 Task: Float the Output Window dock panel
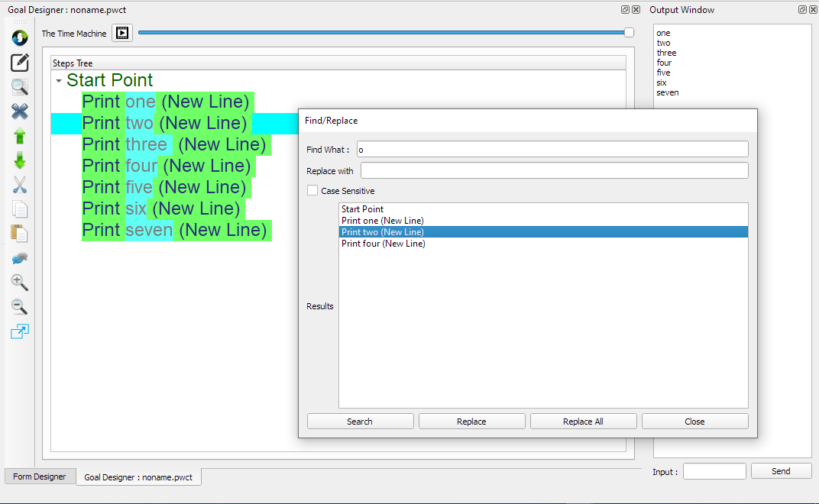802,10
